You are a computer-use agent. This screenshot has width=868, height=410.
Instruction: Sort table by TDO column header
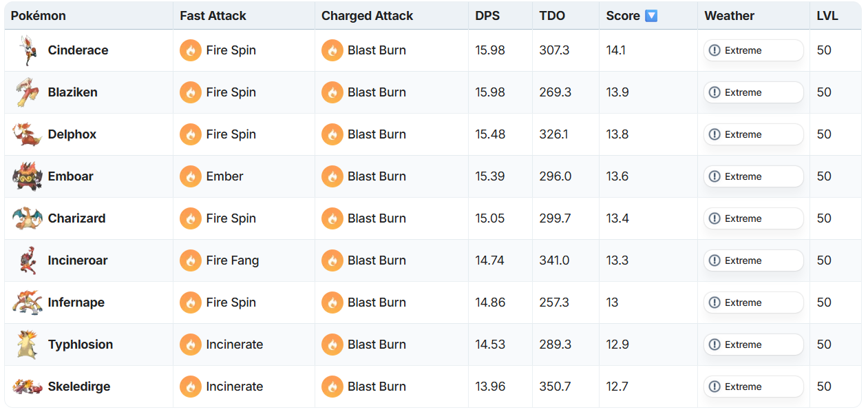pyautogui.click(x=552, y=16)
